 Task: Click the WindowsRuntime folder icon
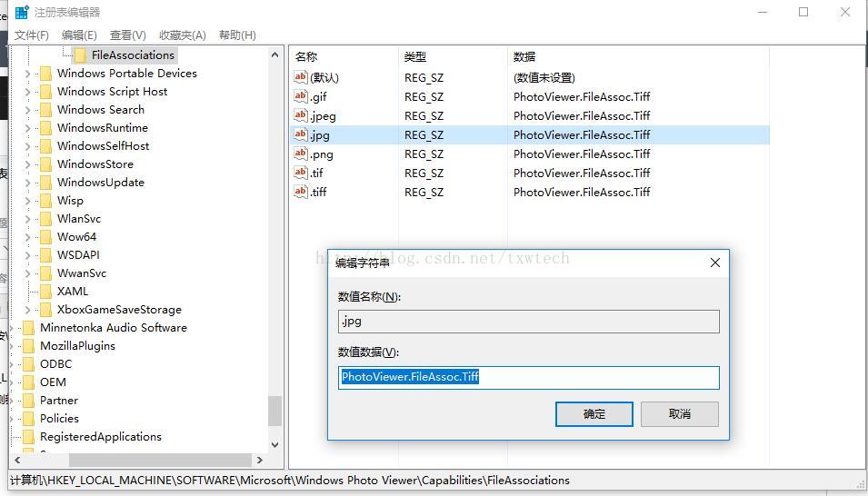coord(46,128)
